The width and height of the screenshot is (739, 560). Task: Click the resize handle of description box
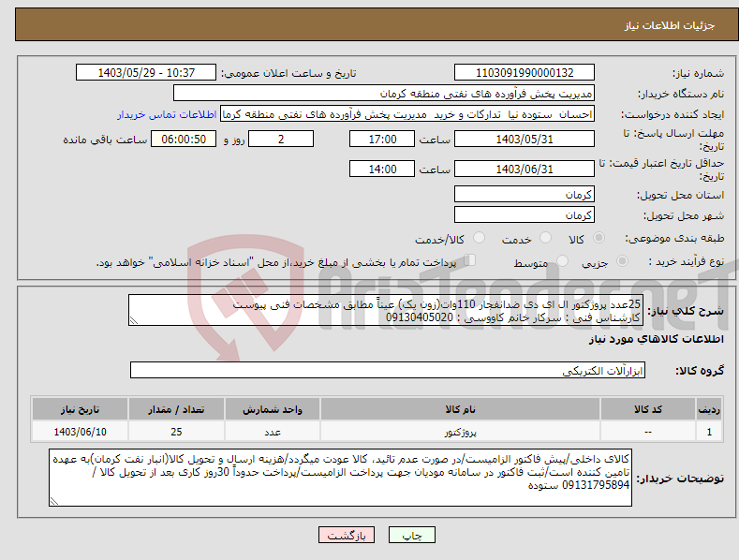pos(134,320)
